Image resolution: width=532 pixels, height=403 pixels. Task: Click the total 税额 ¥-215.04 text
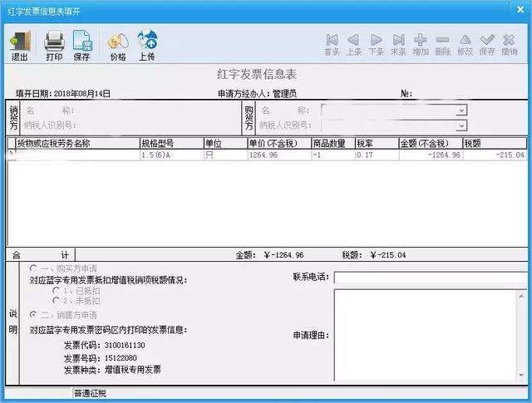tap(374, 255)
